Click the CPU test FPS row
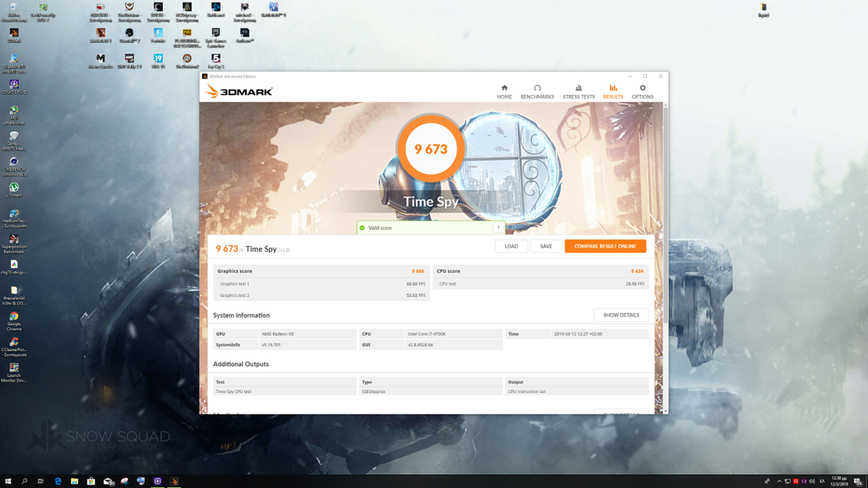The image size is (868, 488). [540, 284]
